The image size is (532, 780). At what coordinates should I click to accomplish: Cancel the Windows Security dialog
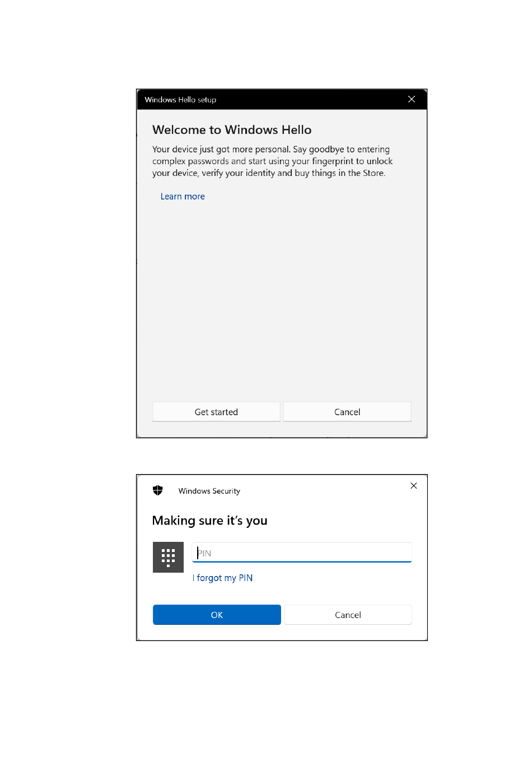pyautogui.click(x=348, y=615)
